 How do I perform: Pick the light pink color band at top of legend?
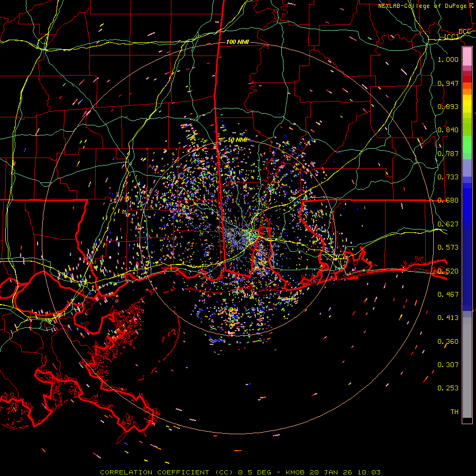(x=467, y=57)
